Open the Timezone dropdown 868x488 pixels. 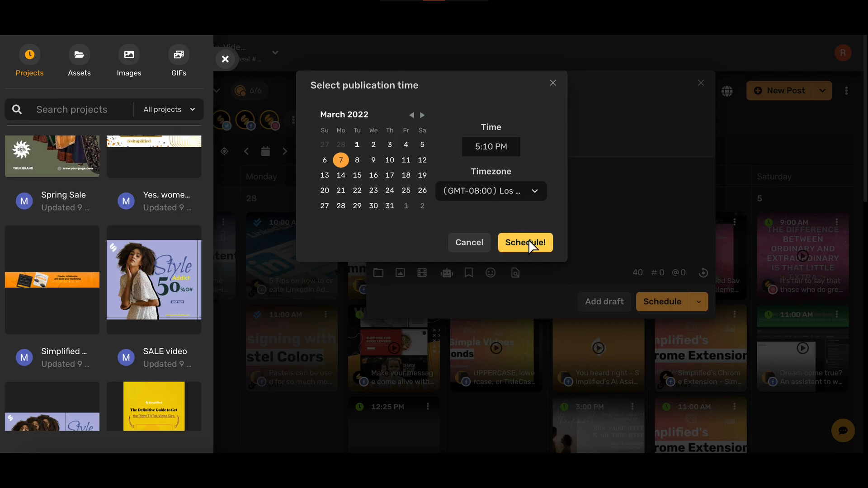click(x=491, y=191)
